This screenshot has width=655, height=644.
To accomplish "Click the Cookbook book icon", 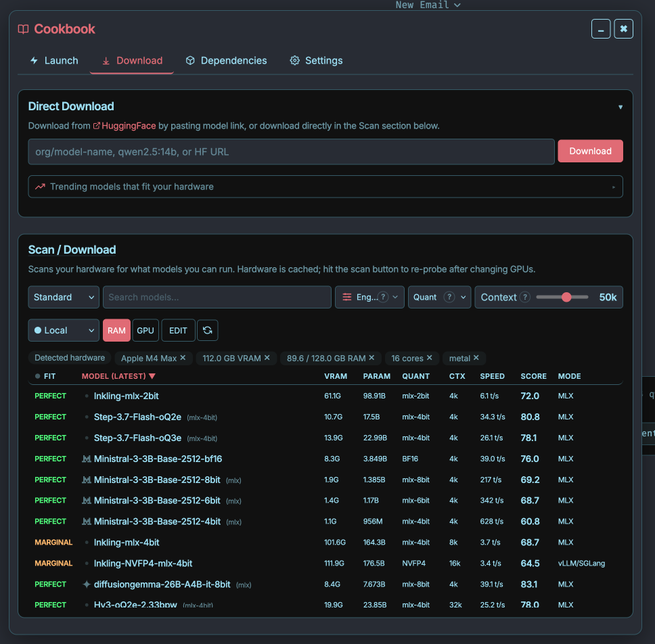I will (23, 29).
